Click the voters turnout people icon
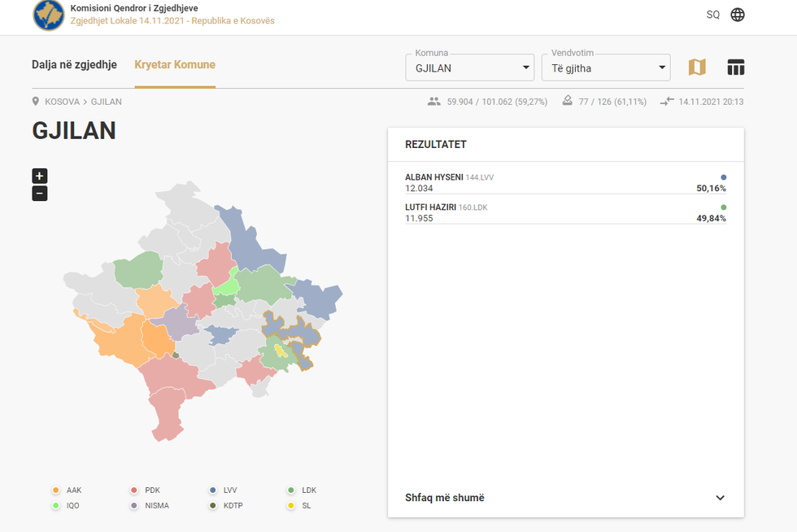Screen dimensions: 797x532 click(433, 102)
